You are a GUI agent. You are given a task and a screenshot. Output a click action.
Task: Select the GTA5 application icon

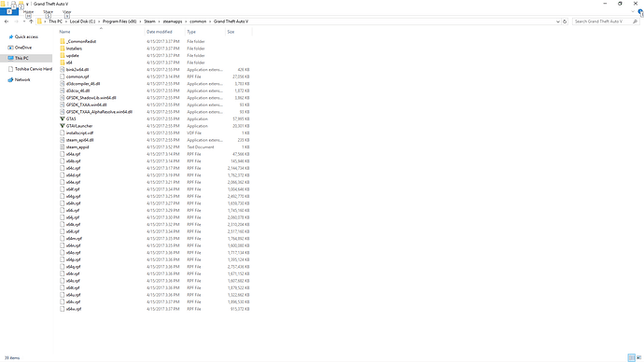click(x=63, y=119)
